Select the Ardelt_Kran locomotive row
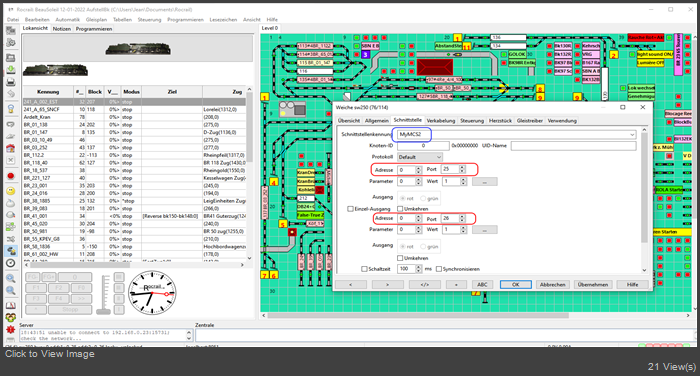 tap(134, 117)
